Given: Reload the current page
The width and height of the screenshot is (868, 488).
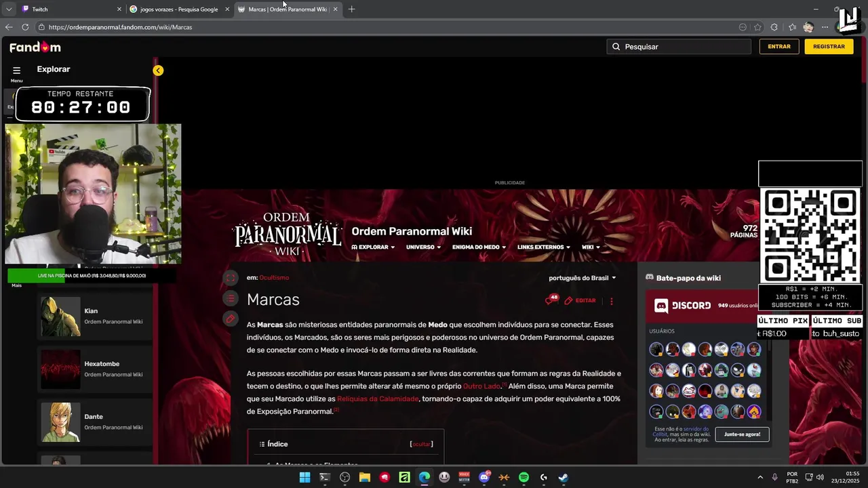Looking at the screenshot, I should [25, 27].
